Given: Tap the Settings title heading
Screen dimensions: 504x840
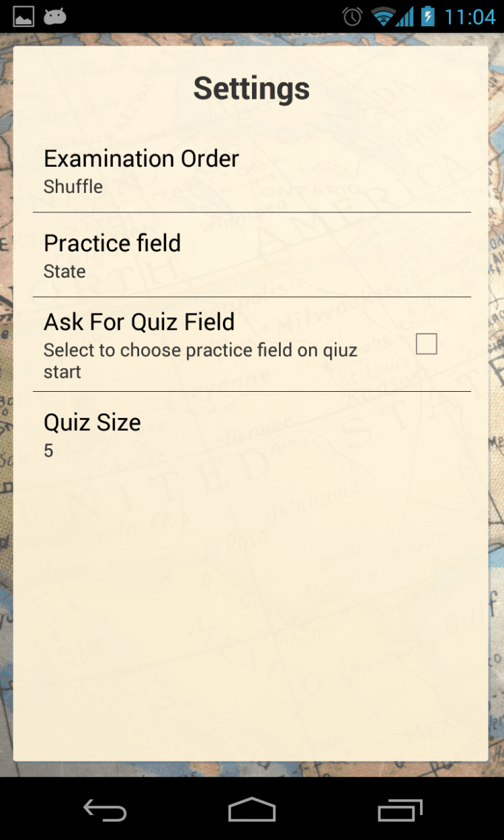Looking at the screenshot, I should pyautogui.click(x=251, y=89).
